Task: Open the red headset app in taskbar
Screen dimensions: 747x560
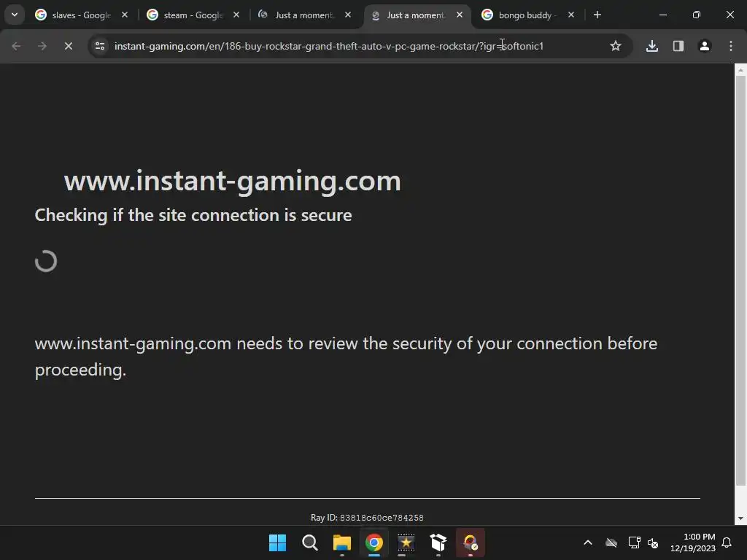Action: click(471, 542)
